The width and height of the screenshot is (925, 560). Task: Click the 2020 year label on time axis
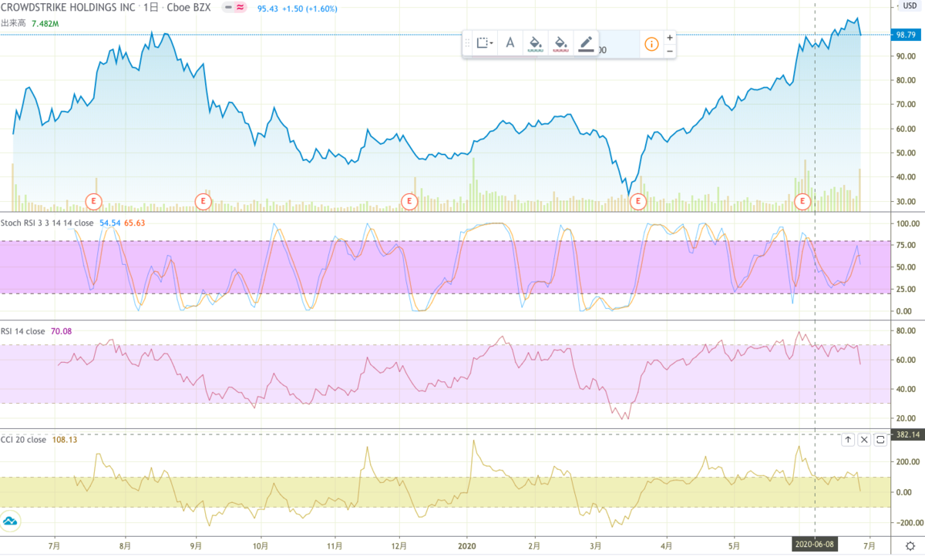(466, 545)
